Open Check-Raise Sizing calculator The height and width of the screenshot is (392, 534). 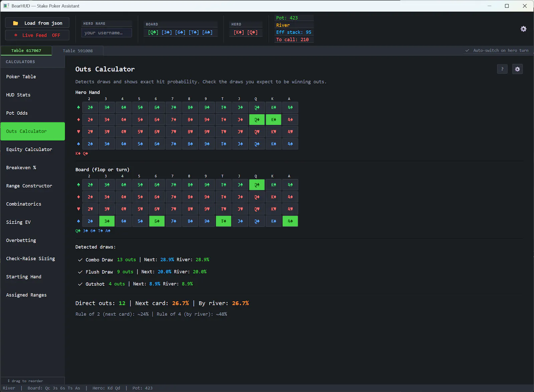33,259
